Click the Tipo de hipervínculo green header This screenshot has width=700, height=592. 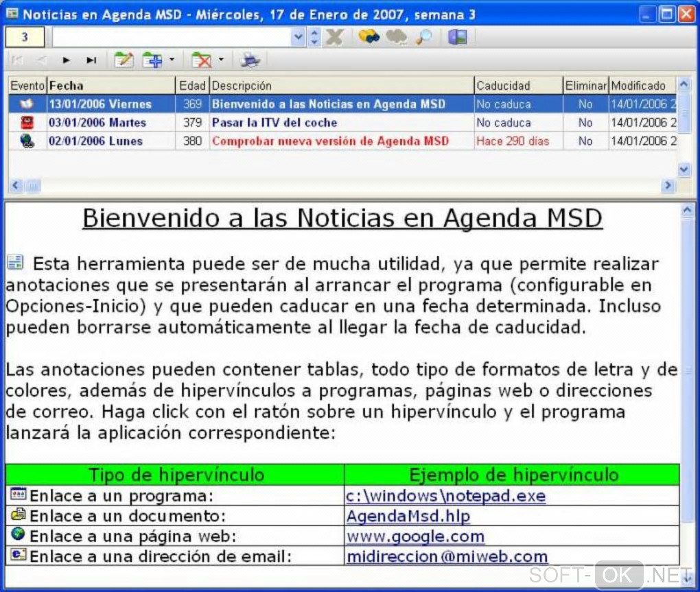coord(176,475)
